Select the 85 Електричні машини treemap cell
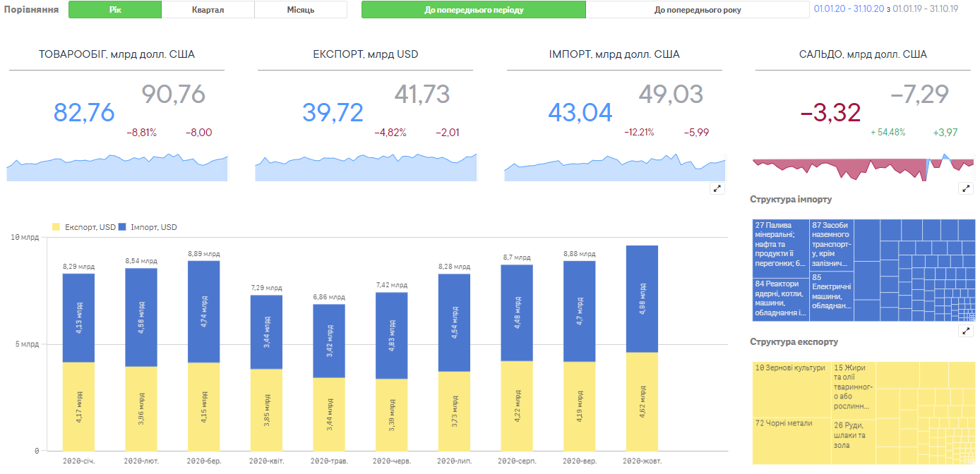Image resolution: width=980 pixels, height=474 pixels. click(x=831, y=295)
